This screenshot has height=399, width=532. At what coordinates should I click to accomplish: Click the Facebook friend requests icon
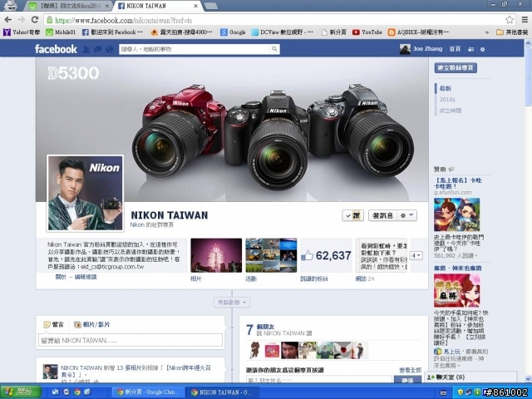(86, 50)
